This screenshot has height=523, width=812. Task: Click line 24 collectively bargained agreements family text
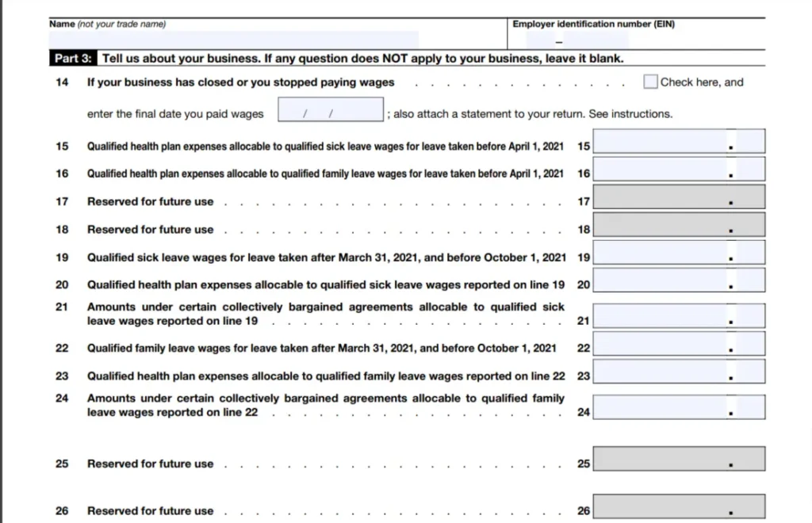click(326, 405)
